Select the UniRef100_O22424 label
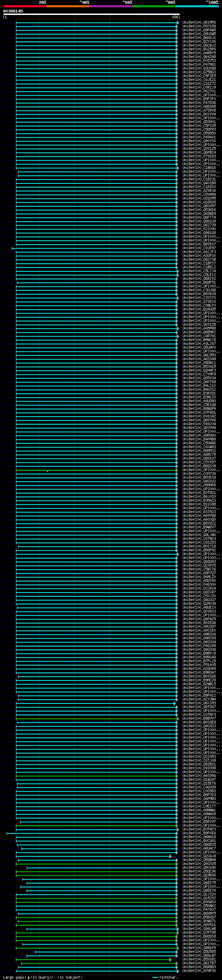This screenshot has width=222, height=980. [199, 589]
